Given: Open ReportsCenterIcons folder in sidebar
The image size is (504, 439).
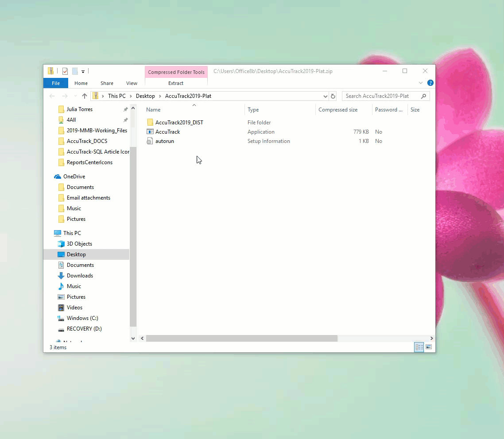Looking at the screenshot, I should click(x=89, y=162).
